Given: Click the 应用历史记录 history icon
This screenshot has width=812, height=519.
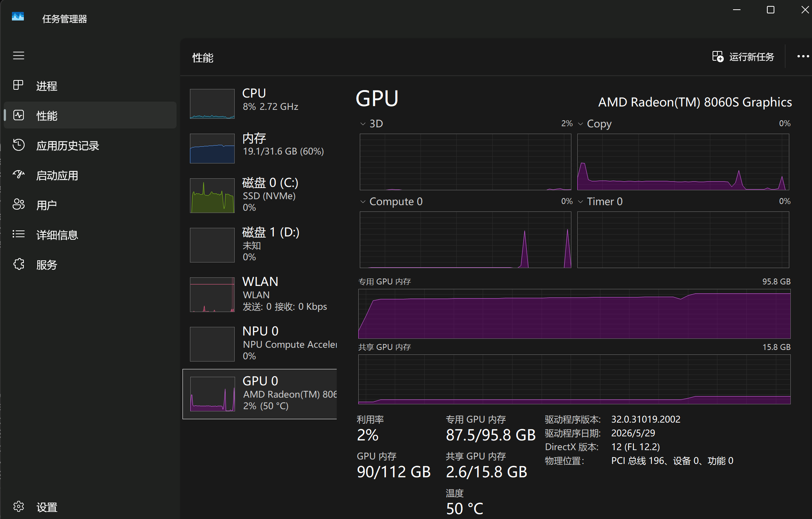Looking at the screenshot, I should (x=18, y=145).
